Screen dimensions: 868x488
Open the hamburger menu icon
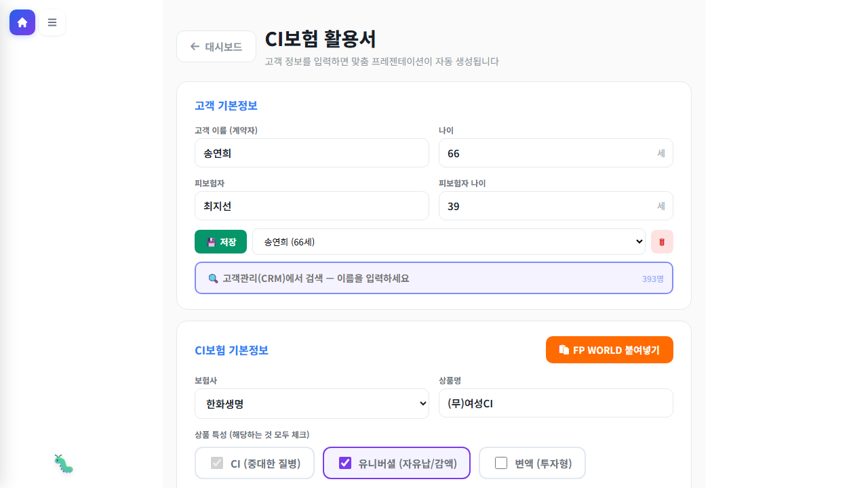52,22
